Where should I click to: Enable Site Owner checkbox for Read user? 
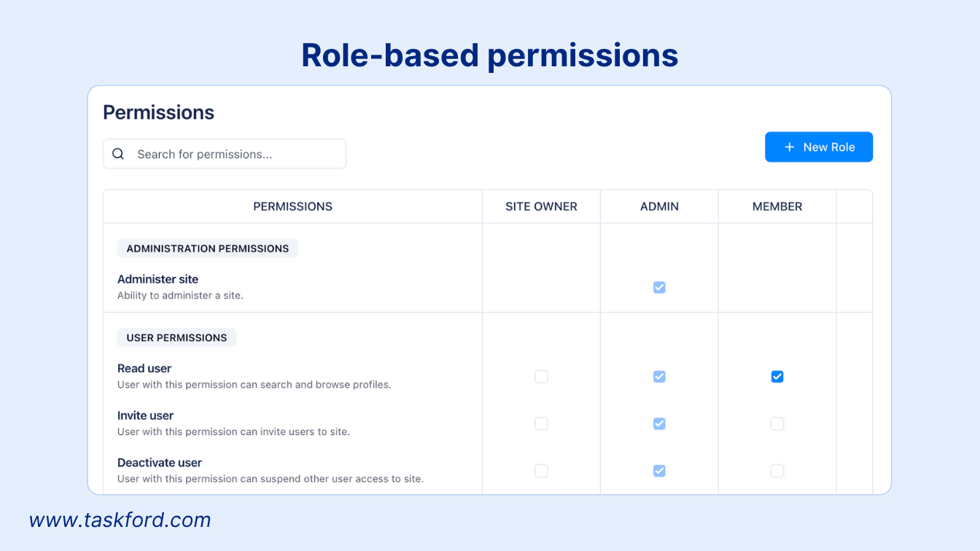click(541, 377)
